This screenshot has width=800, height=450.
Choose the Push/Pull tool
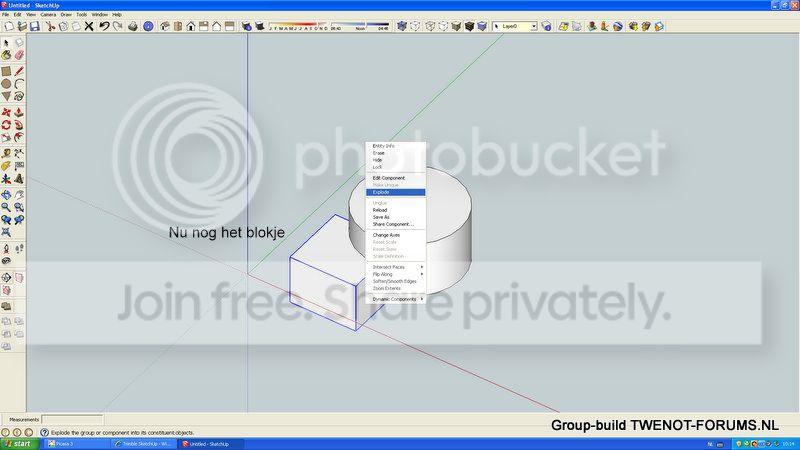[19, 112]
